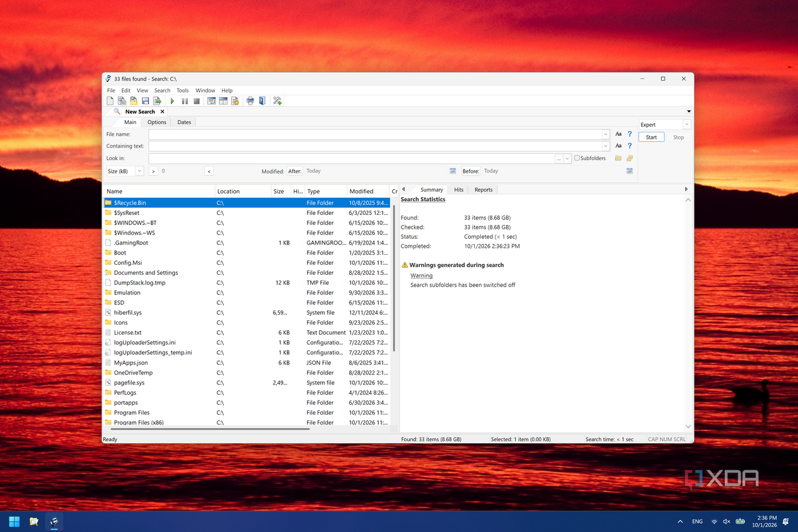The width and height of the screenshot is (798, 532).
Task: Open the Expert mode dropdown
Action: click(x=665, y=125)
